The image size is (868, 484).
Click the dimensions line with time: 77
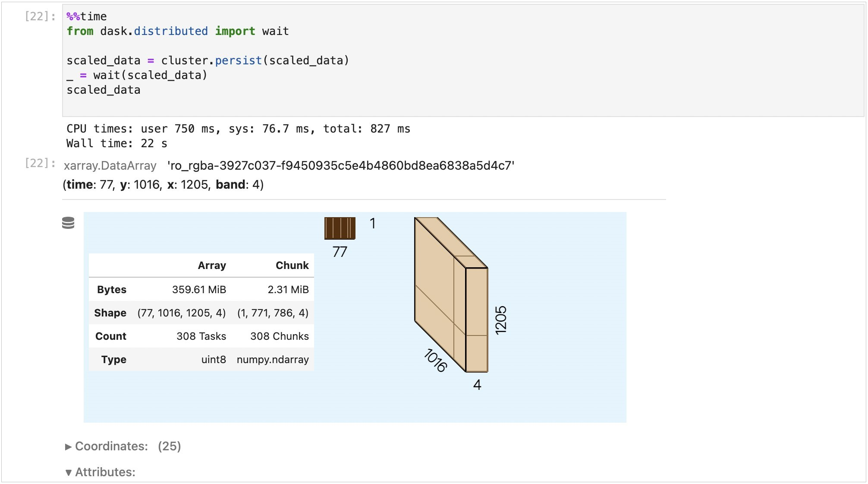(x=163, y=185)
